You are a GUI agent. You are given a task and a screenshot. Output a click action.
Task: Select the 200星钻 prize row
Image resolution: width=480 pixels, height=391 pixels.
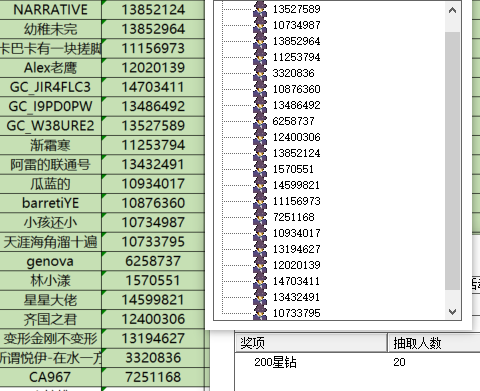tap(358, 362)
